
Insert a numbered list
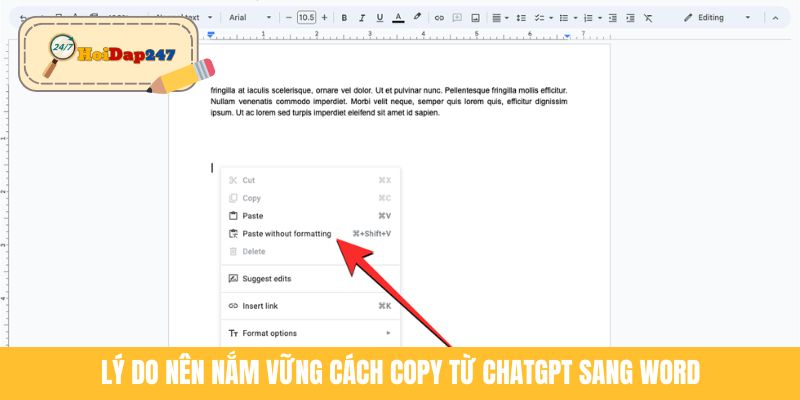click(588, 17)
